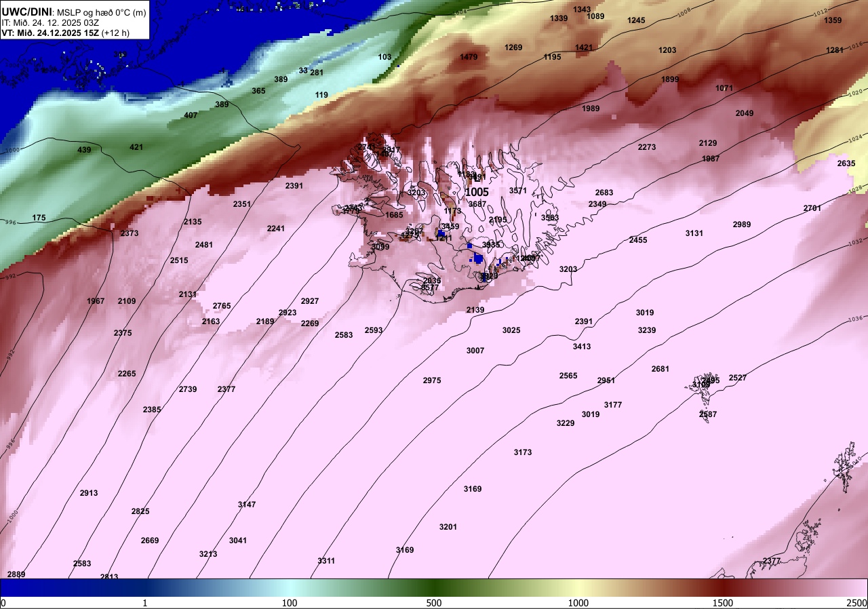Image resolution: width=868 pixels, height=609 pixels.
Task: Click the colorbar tick label 2500
Action: pos(858,603)
